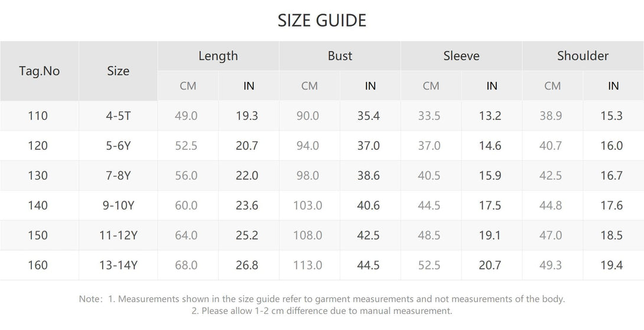Click the Shoulder column header
The height and width of the screenshot is (330, 644).
(x=583, y=56)
